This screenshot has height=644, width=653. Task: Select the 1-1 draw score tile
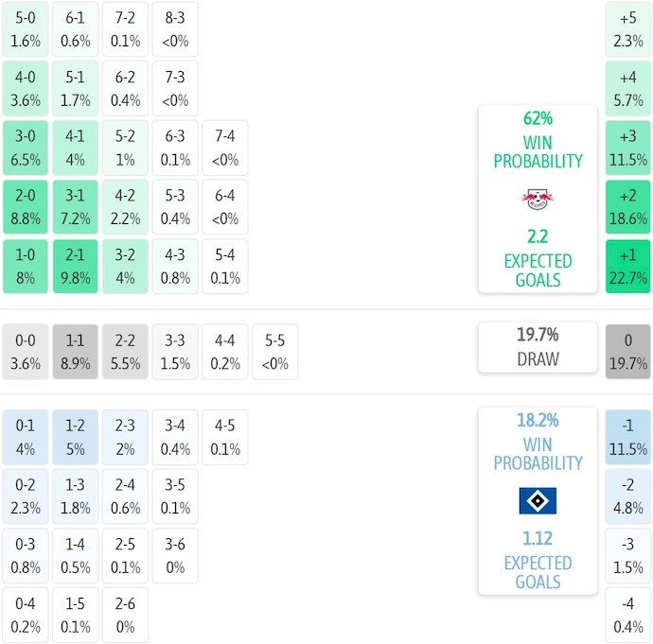76,352
